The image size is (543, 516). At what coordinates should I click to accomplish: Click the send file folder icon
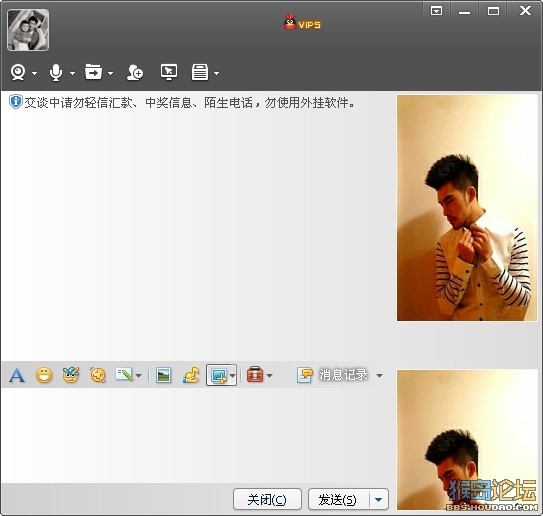pyautogui.click(x=94, y=72)
